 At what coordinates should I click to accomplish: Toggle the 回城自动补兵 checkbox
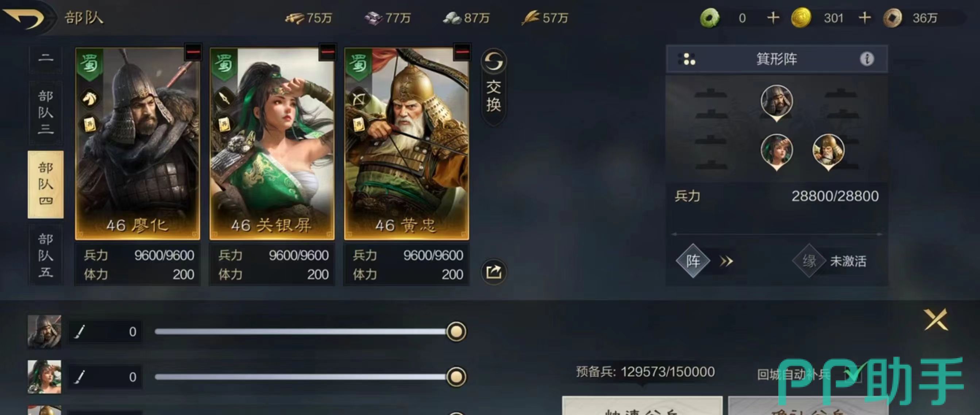pyautogui.click(x=853, y=374)
